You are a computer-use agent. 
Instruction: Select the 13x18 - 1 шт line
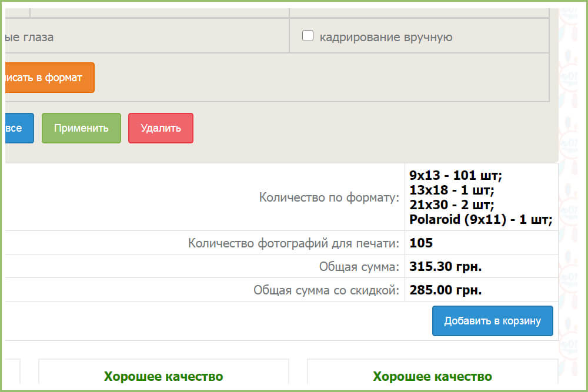pos(452,190)
